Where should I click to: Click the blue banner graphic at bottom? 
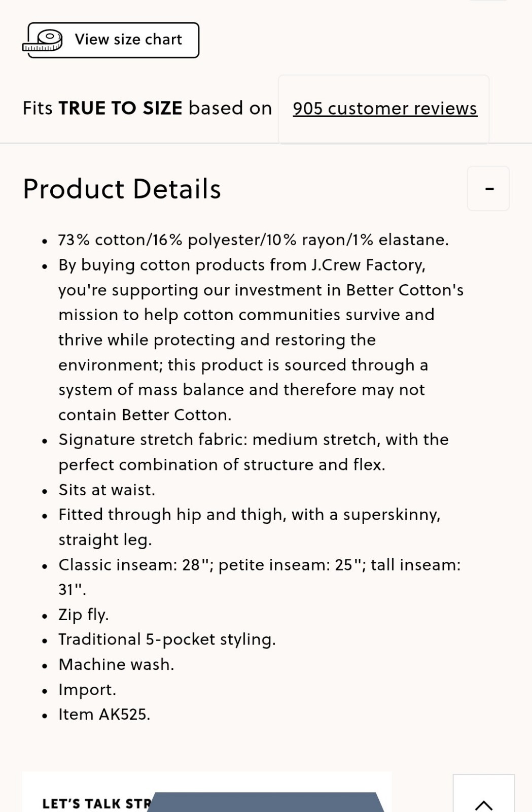coord(265,802)
